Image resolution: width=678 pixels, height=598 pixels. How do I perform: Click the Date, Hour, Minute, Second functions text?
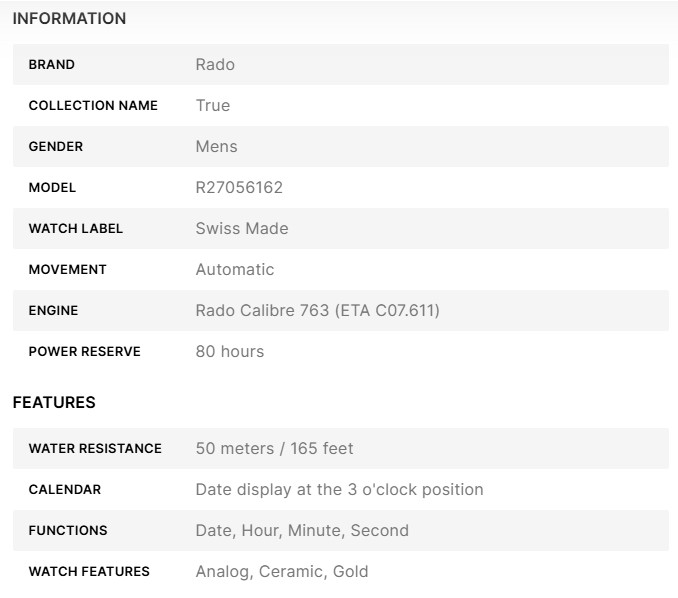302,530
